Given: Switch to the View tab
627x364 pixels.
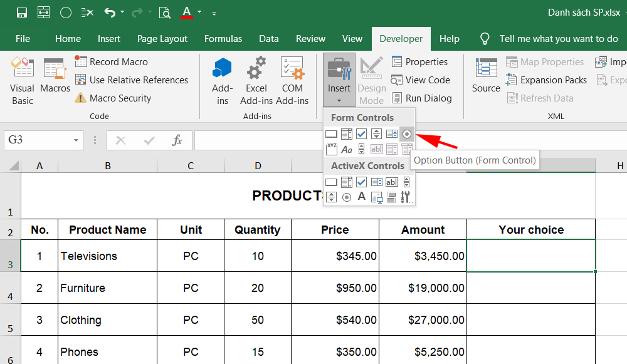Looking at the screenshot, I should pyautogui.click(x=352, y=39).
